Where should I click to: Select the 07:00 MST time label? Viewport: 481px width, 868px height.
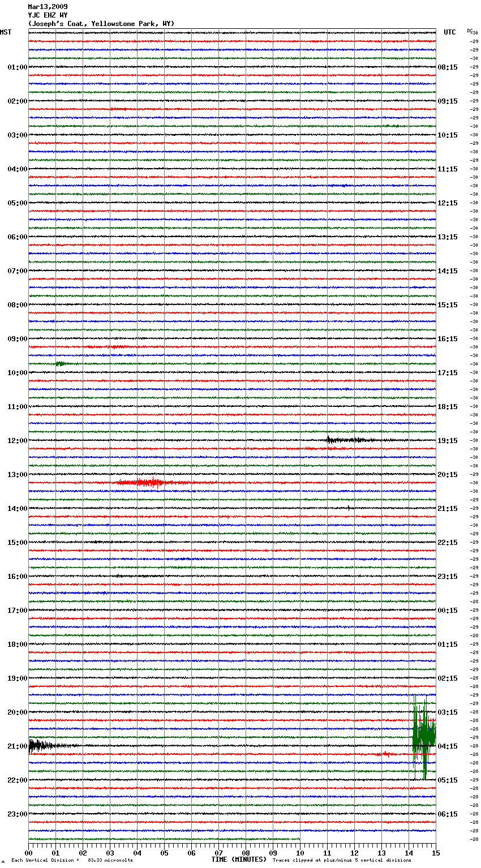coord(18,271)
